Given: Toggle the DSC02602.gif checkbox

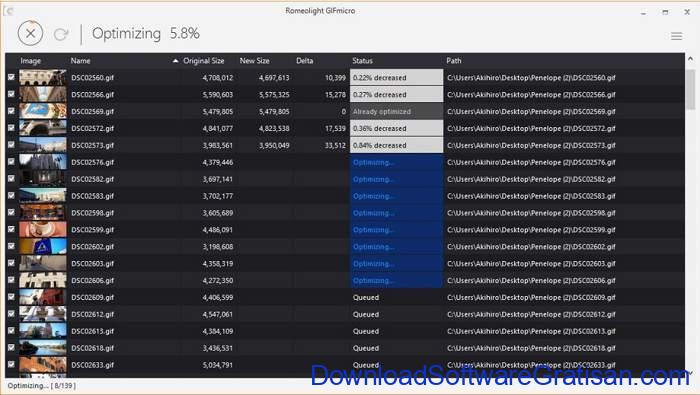Looking at the screenshot, I should point(11,246).
